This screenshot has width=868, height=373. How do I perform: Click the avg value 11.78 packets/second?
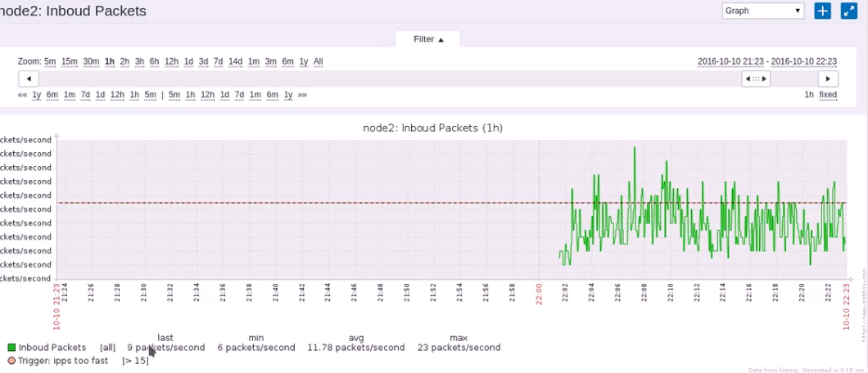(x=356, y=348)
